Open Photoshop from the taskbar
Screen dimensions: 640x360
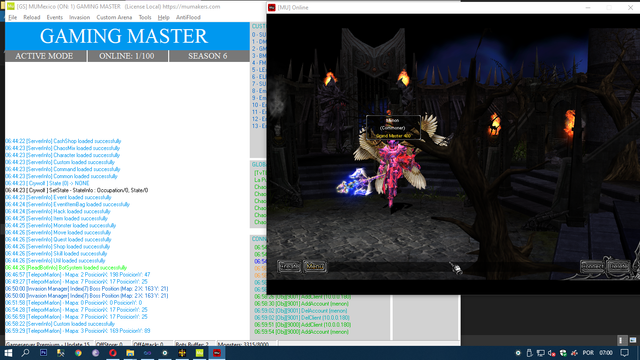[43, 353]
